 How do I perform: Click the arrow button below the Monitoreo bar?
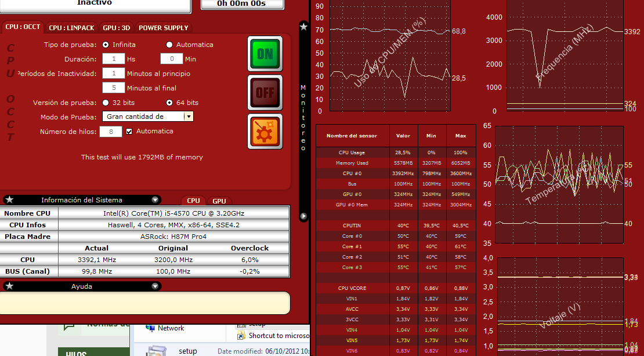(x=303, y=216)
